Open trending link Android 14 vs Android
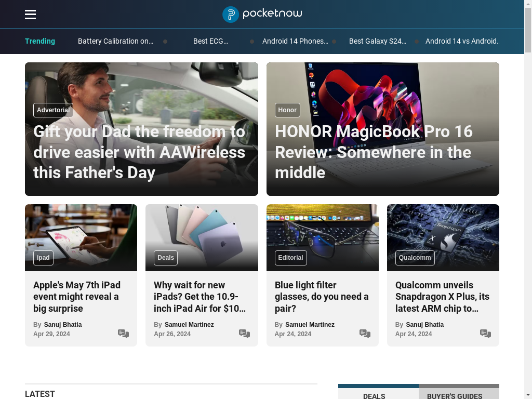Image resolution: width=532 pixels, height=399 pixels. [x=462, y=41]
